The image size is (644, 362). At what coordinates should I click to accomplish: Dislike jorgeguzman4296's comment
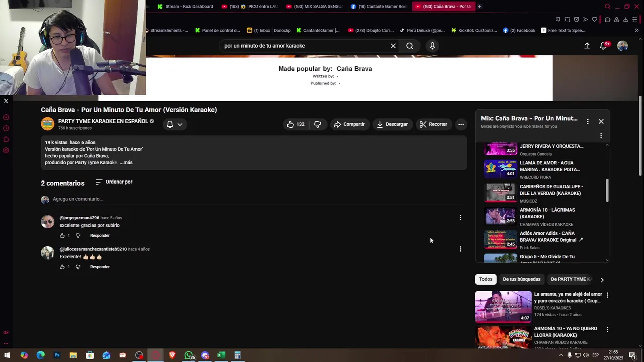(78, 235)
